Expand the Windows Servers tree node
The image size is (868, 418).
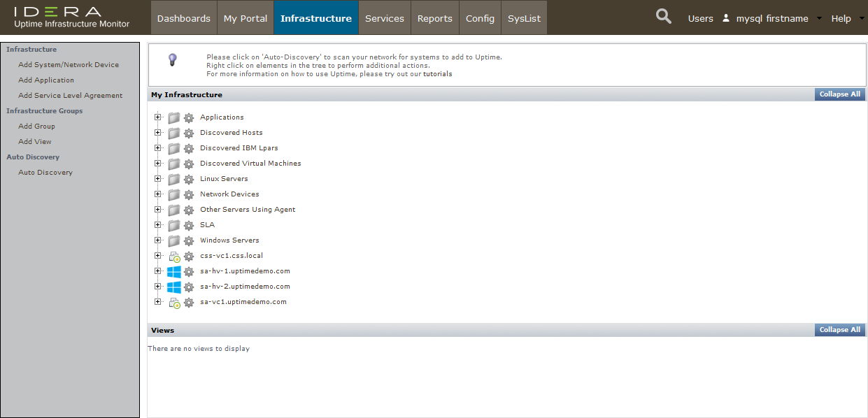pyautogui.click(x=158, y=240)
